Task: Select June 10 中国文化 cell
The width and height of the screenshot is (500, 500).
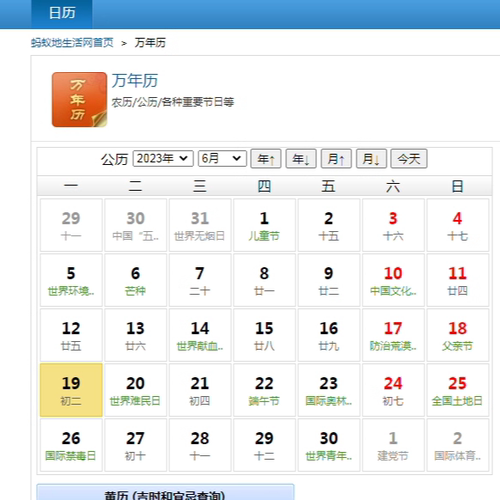Action: coord(393,280)
